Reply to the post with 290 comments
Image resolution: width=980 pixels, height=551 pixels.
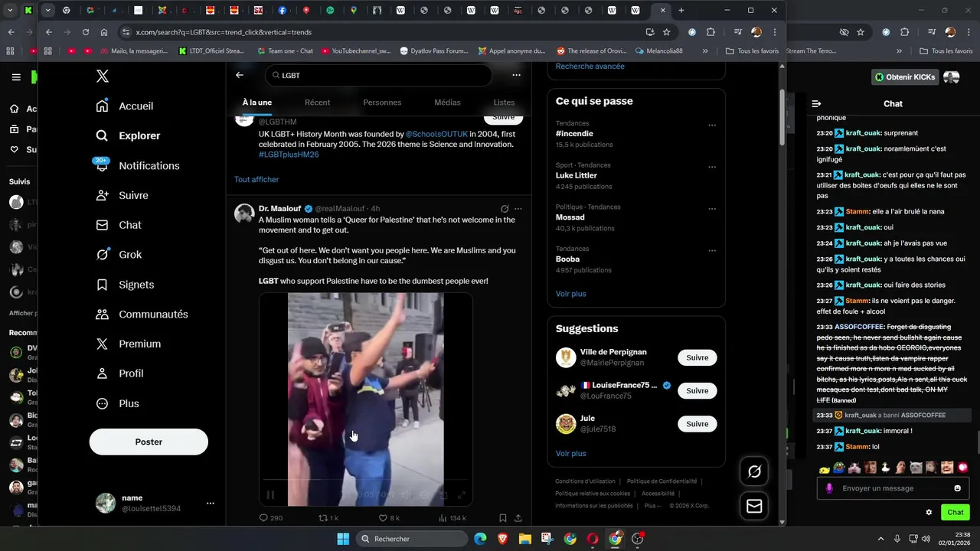pyautogui.click(x=271, y=518)
